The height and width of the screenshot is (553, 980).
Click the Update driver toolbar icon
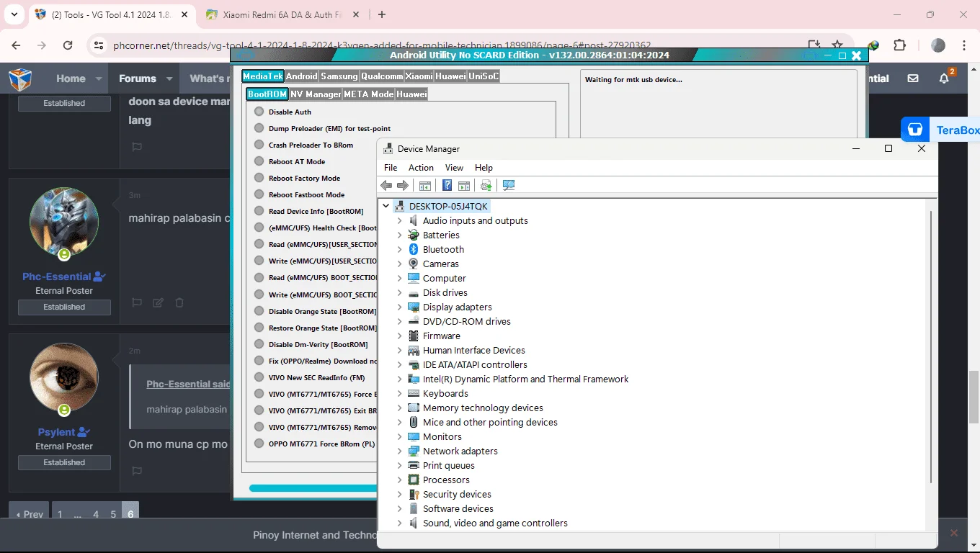(x=486, y=186)
